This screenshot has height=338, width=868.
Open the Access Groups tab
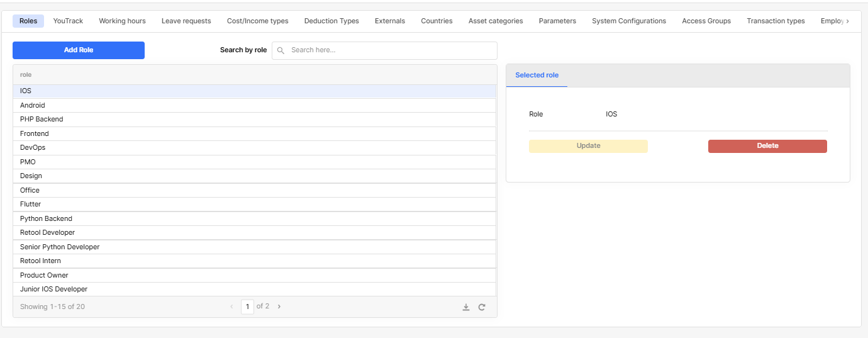(x=706, y=21)
